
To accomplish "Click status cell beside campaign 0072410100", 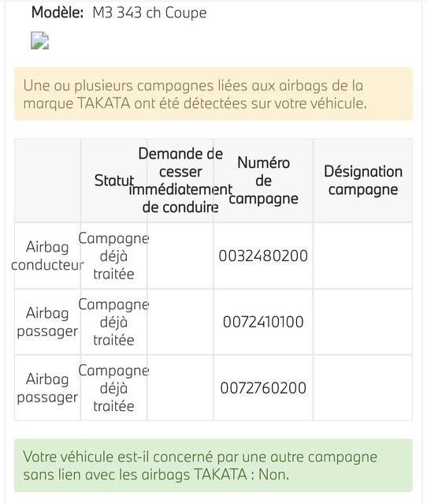I will pyautogui.click(x=114, y=322).
